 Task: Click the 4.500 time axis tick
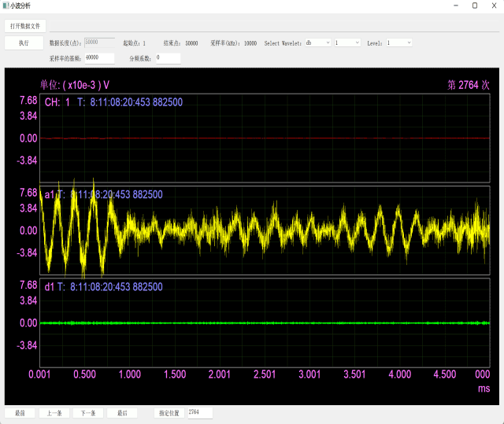pyautogui.click(x=445, y=374)
